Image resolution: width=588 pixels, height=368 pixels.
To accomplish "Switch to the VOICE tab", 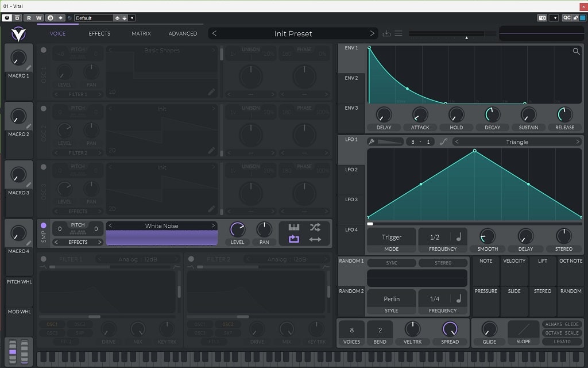I will coord(58,33).
